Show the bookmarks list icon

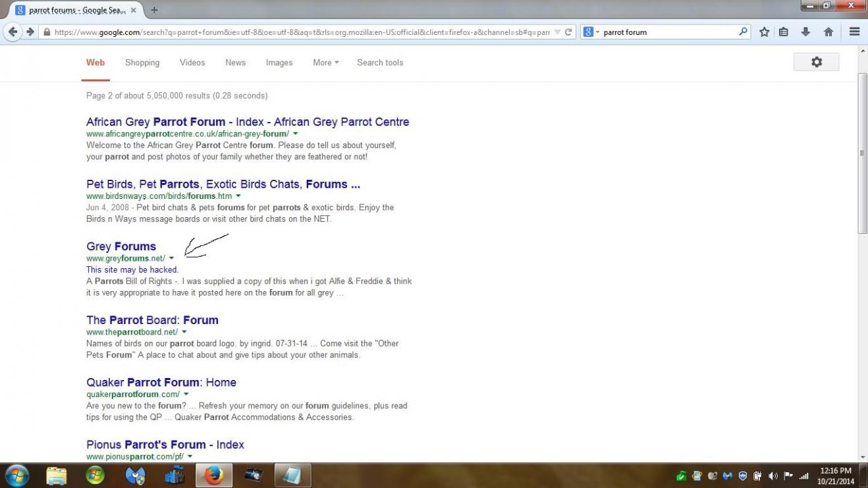tap(784, 32)
